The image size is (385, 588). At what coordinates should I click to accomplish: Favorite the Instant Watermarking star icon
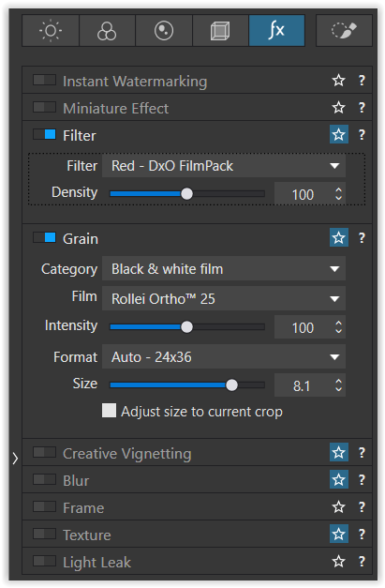338,81
